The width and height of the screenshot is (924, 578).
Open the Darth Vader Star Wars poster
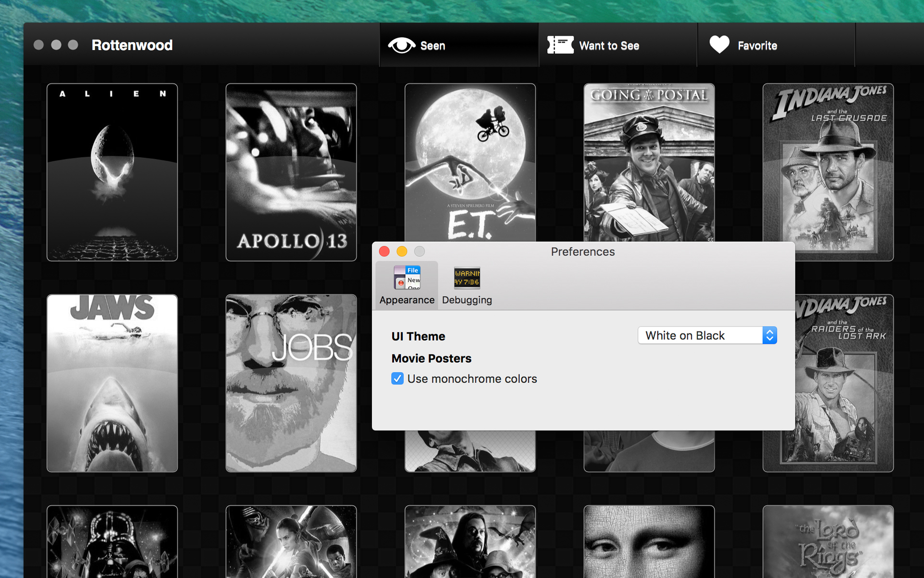(x=112, y=541)
